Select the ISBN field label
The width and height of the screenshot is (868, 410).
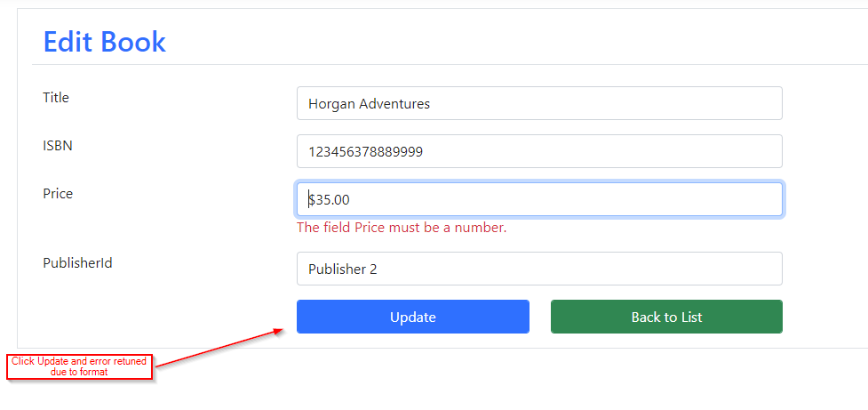click(x=58, y=146)
